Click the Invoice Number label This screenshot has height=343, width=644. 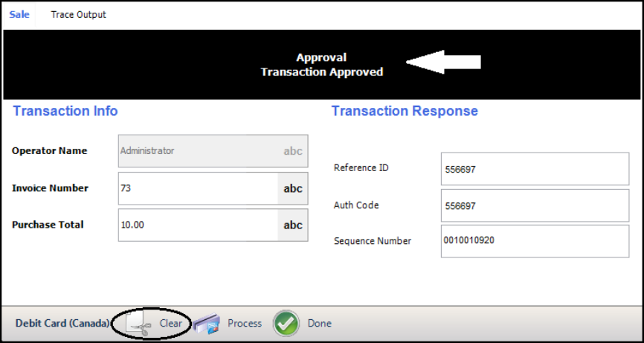click(x=50, y=188)
